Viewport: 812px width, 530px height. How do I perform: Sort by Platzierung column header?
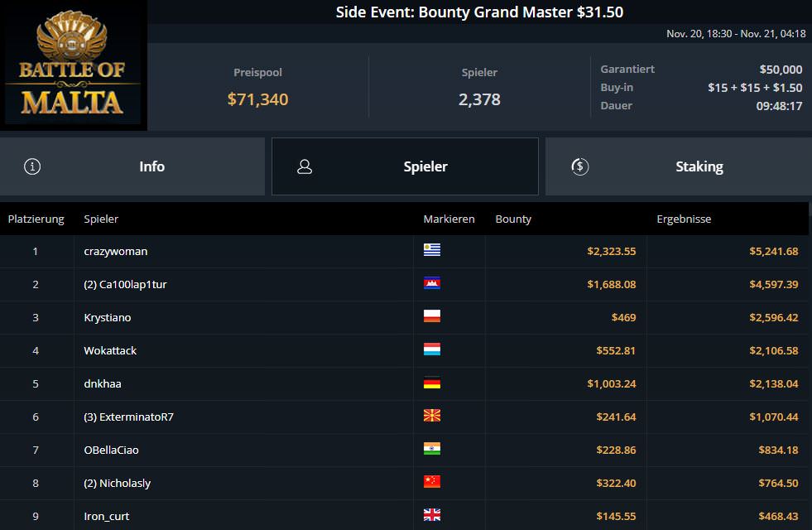[x=36, y=219]
